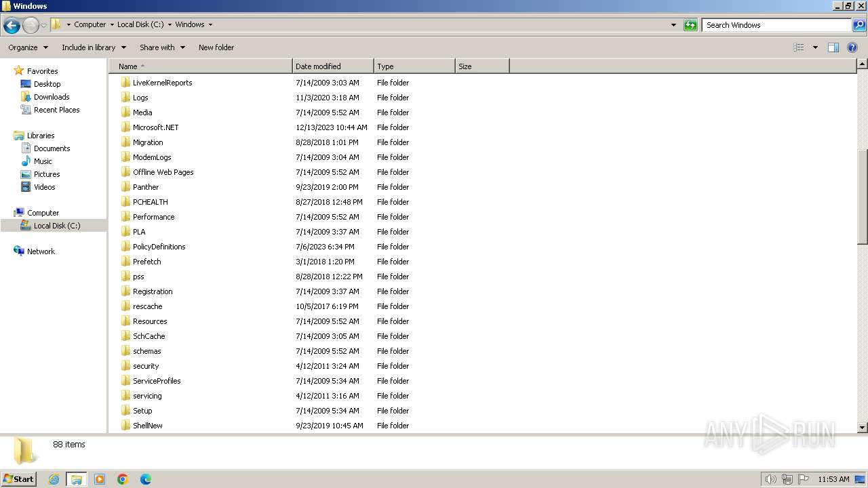Launch Google Chrome from the taskbar

pos(123,479)
